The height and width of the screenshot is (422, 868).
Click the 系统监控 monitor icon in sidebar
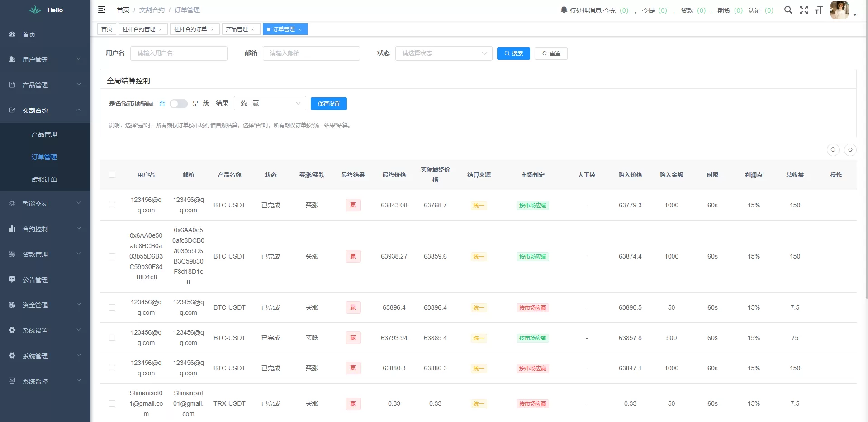click(12, 381)
